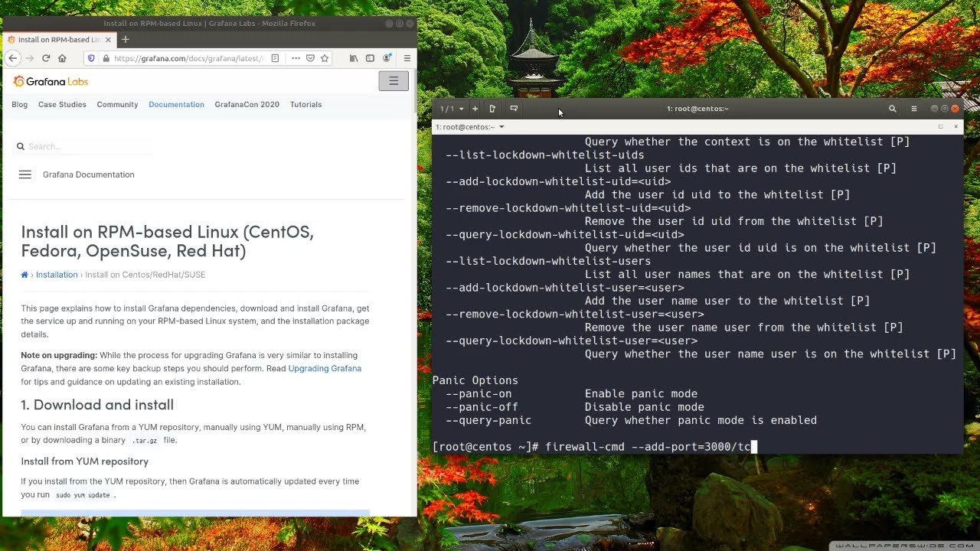Click '--list-lockdown-whitelist-users' terminal line
Viewport: 980px width, 551px height.
coord(548,261)
